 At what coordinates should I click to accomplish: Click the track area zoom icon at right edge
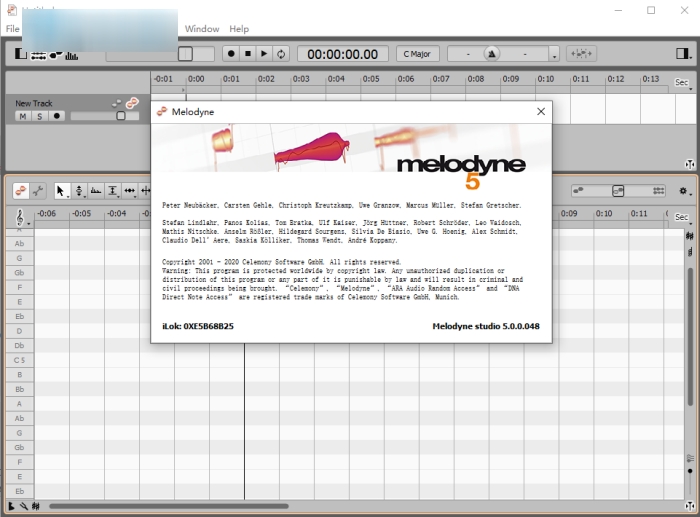[x=690, y=164]
